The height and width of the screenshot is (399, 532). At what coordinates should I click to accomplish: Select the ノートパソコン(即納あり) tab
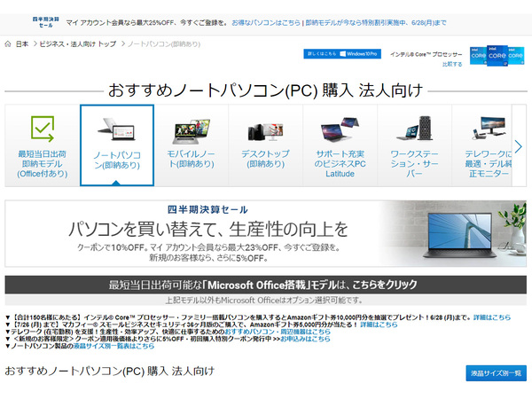click(x=117, y=145)
